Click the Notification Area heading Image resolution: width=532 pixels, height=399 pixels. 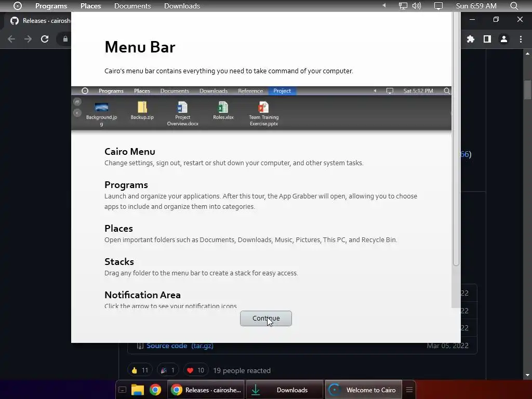tap(142, 295)
